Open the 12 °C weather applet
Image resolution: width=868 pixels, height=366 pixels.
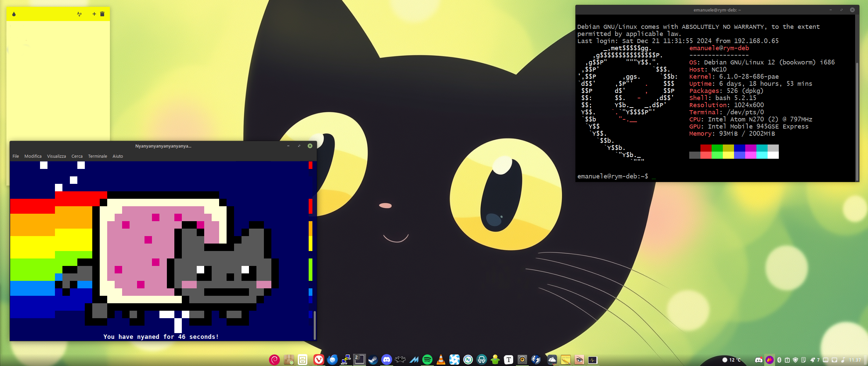click(x=731, y=360)
